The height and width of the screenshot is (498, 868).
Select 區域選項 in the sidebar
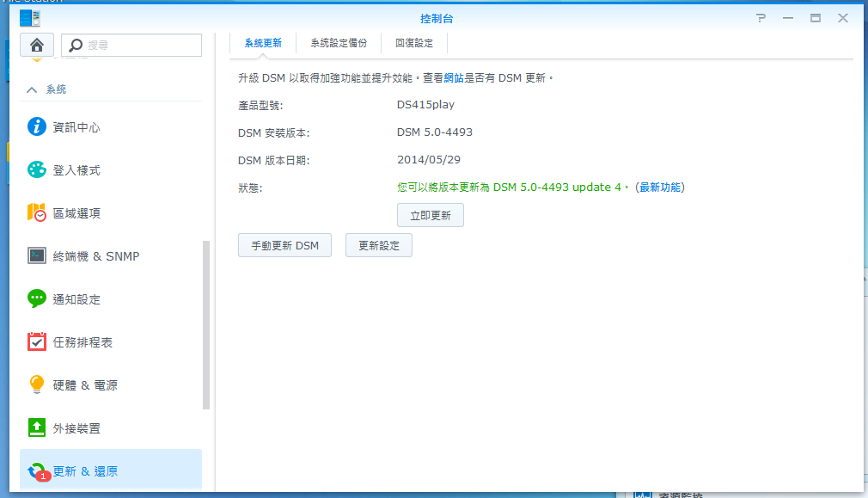tap(111, 213)
